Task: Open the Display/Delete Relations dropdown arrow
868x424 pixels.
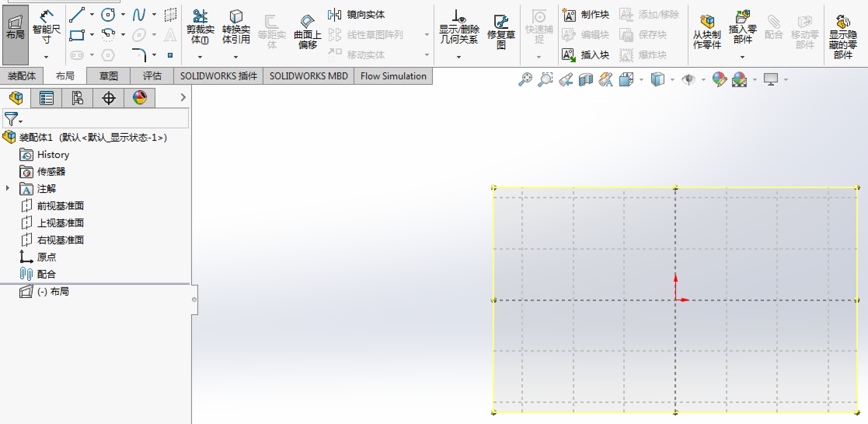Action: [x=458, y=57]
